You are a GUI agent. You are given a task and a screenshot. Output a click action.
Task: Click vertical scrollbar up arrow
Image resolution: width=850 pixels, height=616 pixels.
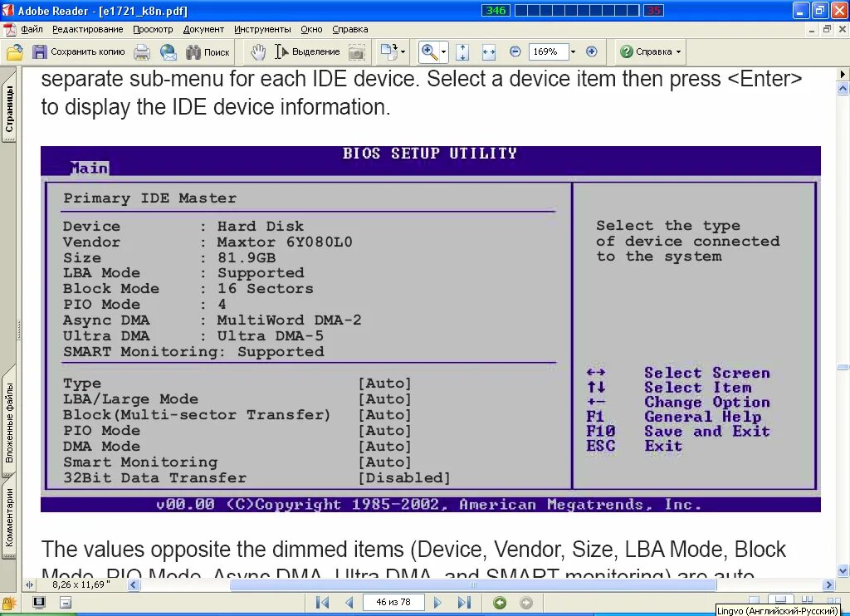click(843, 88)
